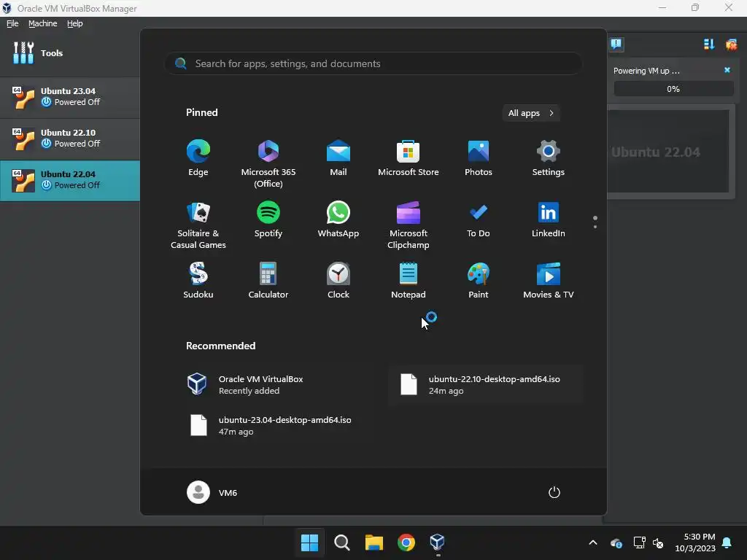Launch Solitaire & Casual Games
Image resolution: width=747 pixels, height=560 pixels.
tap(198, 225)
